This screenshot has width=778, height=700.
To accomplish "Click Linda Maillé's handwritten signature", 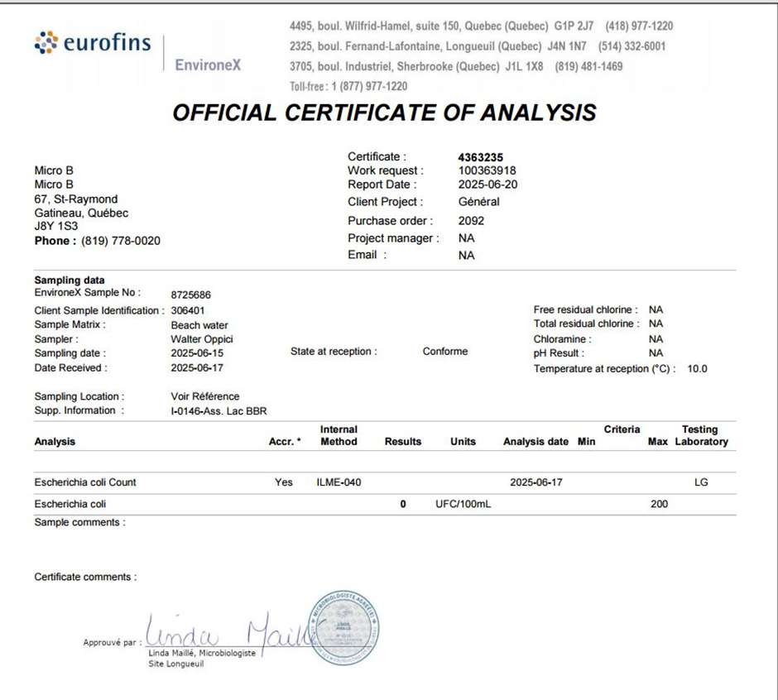I will click(228, 635).
